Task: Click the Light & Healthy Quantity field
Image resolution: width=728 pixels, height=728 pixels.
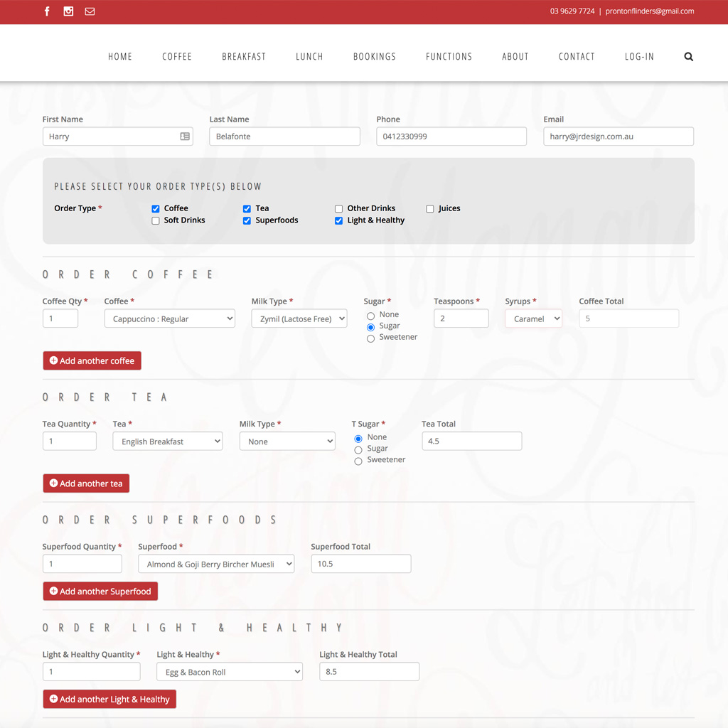Action: pos(92,671)
